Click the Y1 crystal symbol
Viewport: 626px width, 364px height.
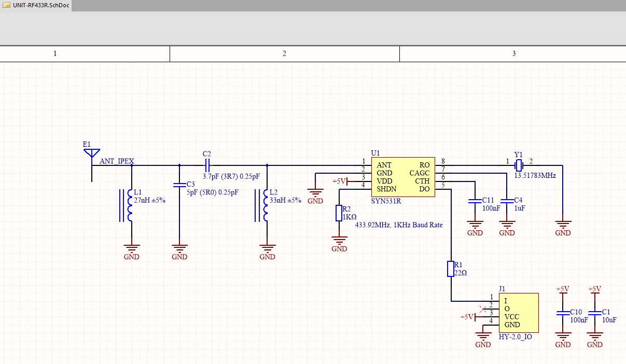pos(518,165)
